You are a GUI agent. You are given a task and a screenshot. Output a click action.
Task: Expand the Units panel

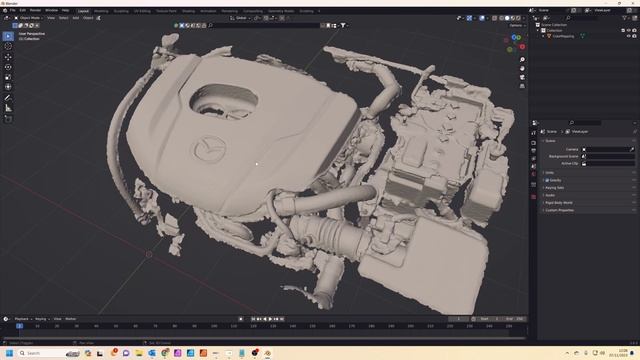[549, 173]
